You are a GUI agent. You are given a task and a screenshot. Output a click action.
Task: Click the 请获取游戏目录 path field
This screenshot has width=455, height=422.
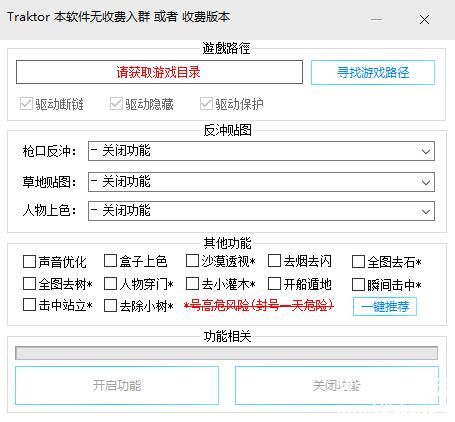point(159,72)
